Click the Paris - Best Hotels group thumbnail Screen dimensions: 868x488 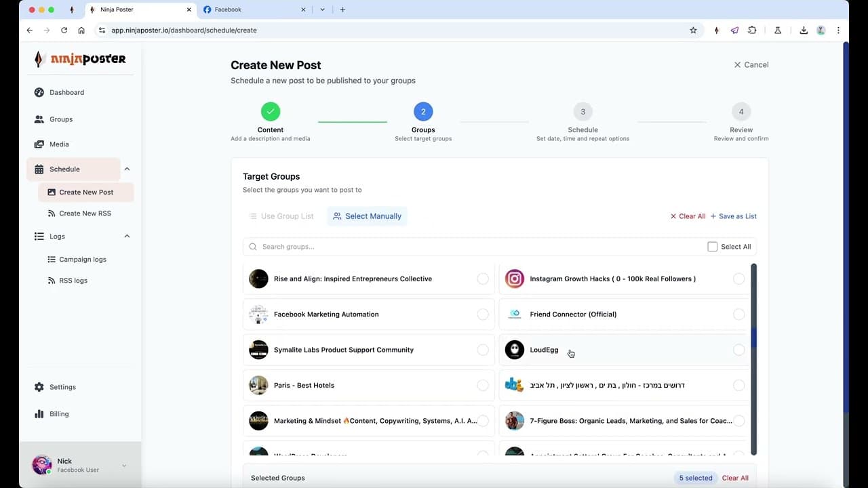pyautogui.click(x=258, y=386)
